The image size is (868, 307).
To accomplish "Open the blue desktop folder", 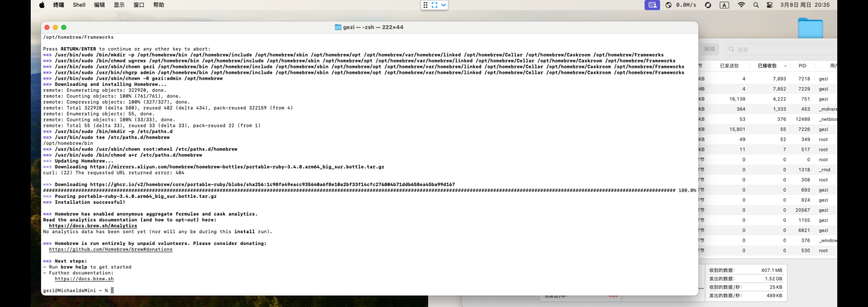I will (810, 28).
